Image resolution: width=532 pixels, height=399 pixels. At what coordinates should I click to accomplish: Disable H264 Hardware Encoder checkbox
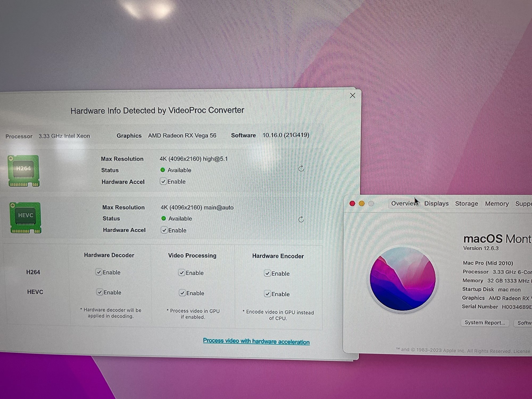(267, 273)
